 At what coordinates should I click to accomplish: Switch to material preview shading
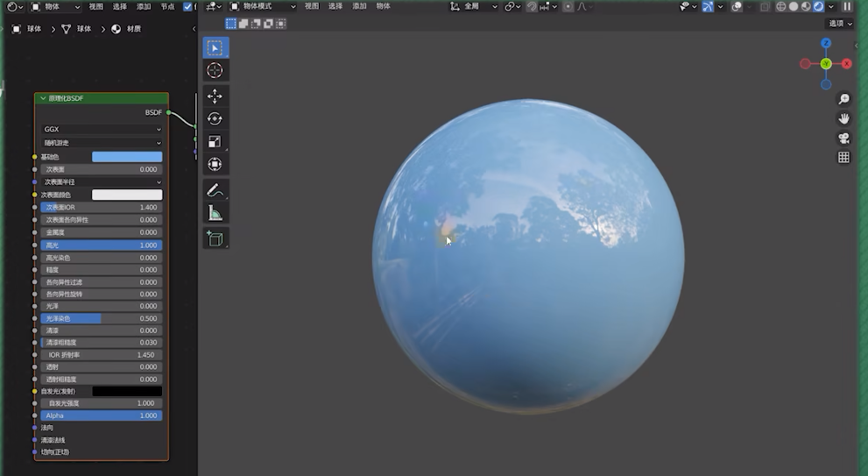(x=806, y=7)
